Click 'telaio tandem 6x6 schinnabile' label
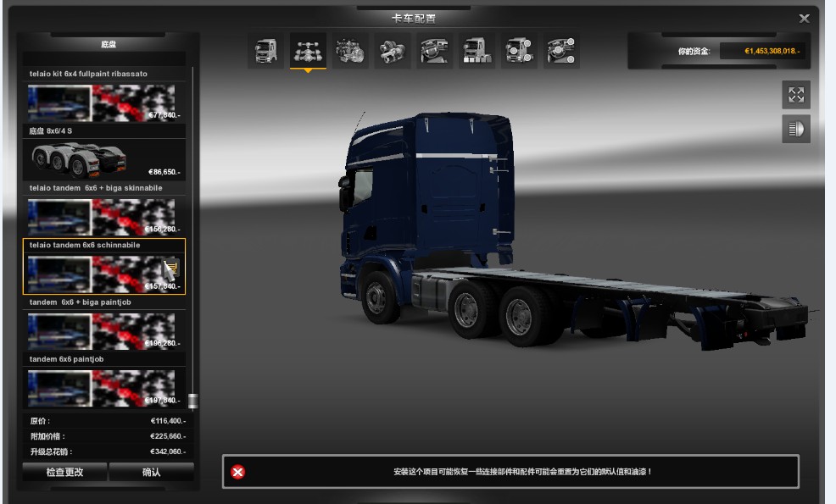Image resolution: width=836 pixels, height=504 pixels. [x=85, y=245]
